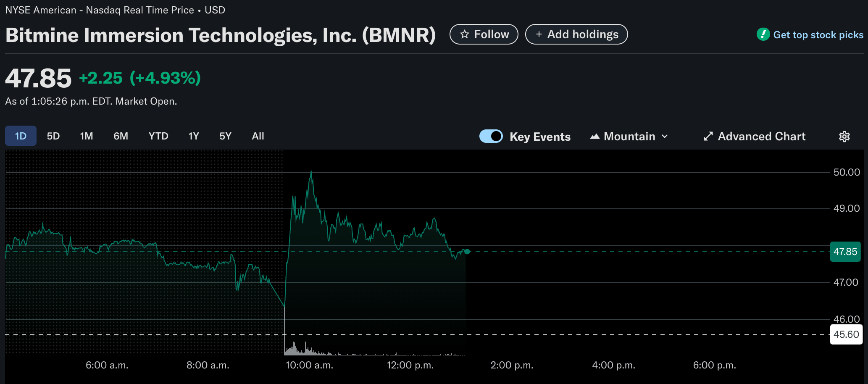The width and height of the screenshot is (868, 384).
Task: Select the 6M range tab
Action: pos(121,136)
